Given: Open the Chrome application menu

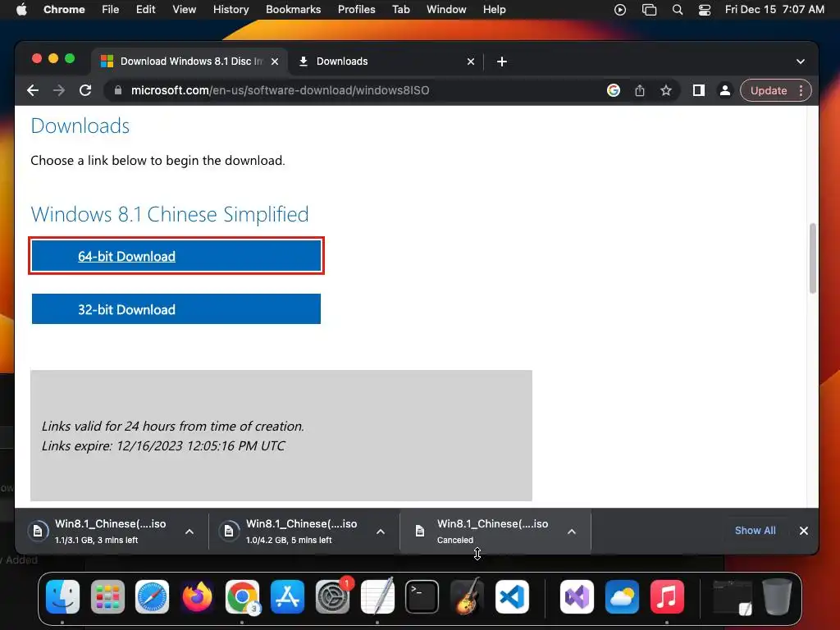Looking at the screenshot, I should pos(64,9).
